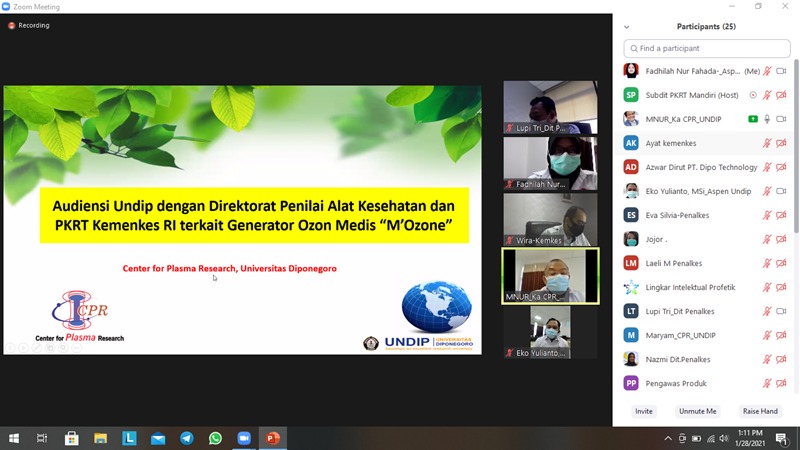Switch to PowerPoint taskbar icon
Screen dimensions: 800x450
pos(273,438)
